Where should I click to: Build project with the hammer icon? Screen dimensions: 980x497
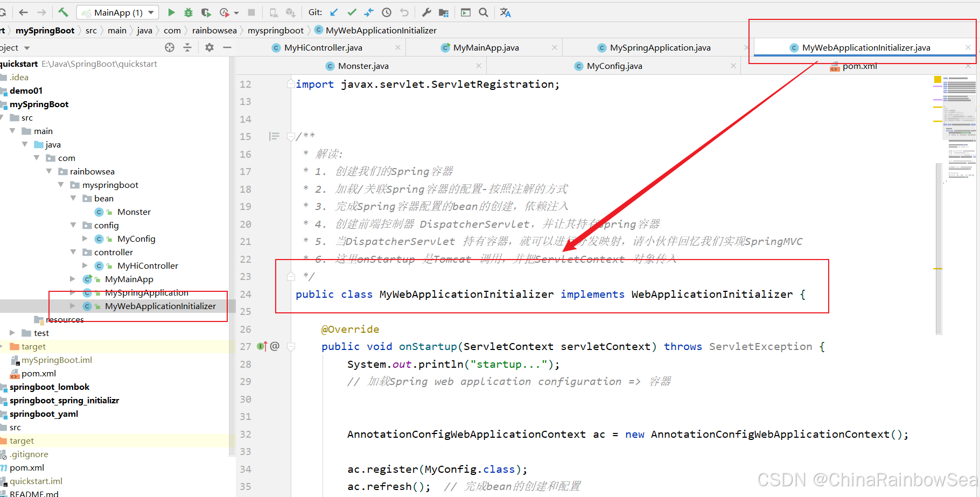tap(63, 12)
